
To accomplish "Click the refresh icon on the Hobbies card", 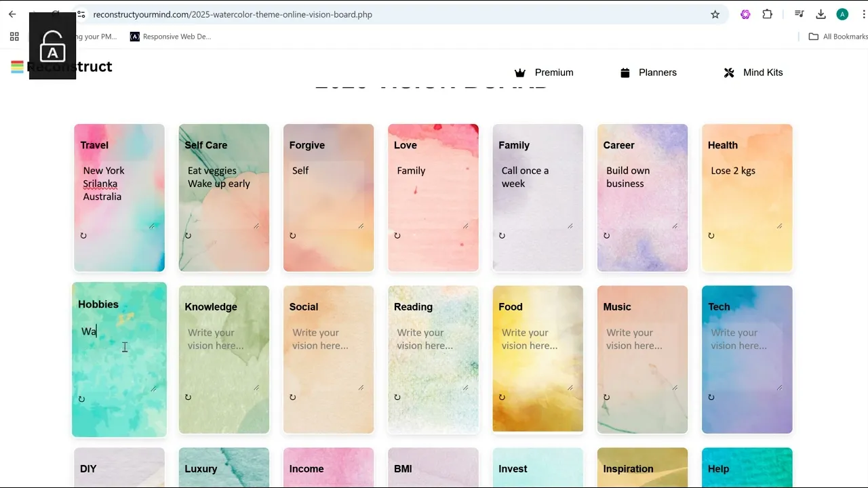I will pyautogui.click(x=81, y=399).
